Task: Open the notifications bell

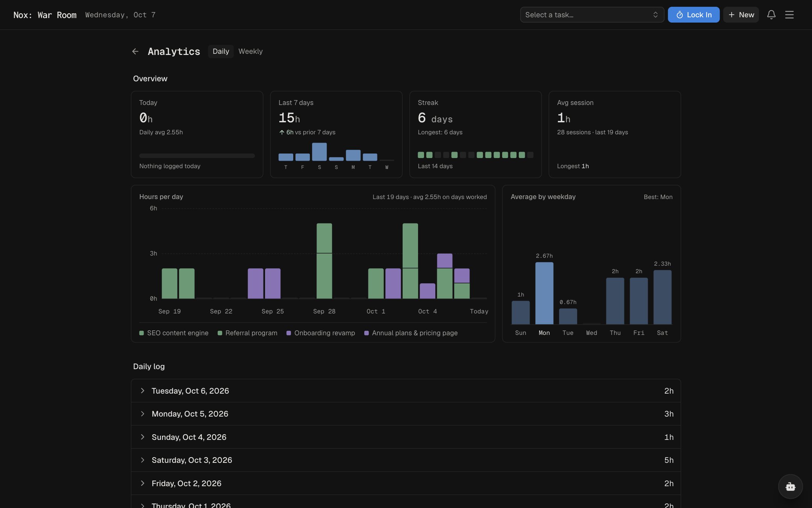Action: (771, 15)
